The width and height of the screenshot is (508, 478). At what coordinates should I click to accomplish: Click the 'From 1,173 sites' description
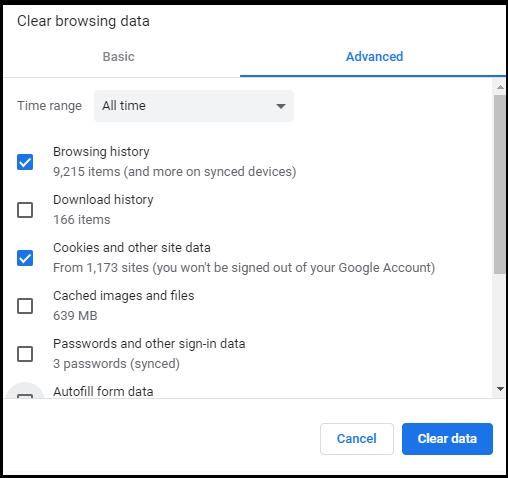point(244,268)
